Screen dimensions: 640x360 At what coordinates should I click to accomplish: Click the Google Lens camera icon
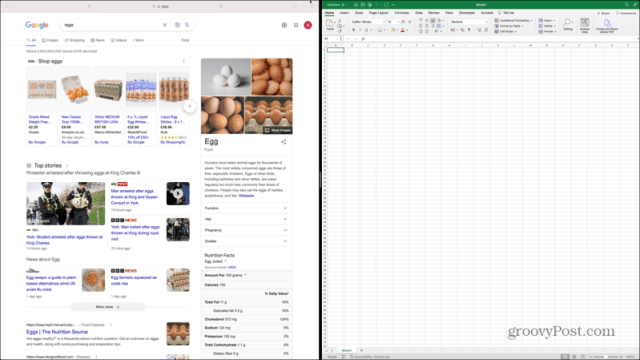pyautogui.click(x=177, y=25)
